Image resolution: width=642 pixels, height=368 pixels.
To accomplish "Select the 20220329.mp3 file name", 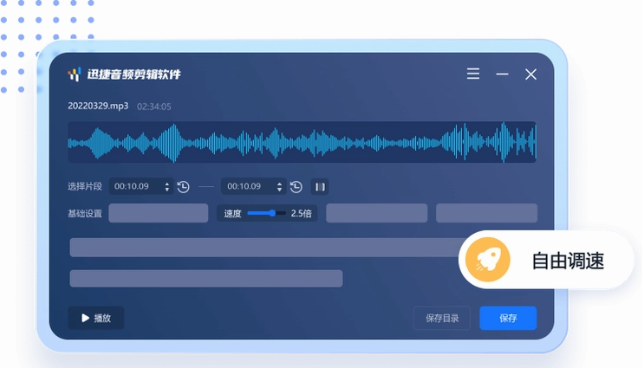I will [x=98, y=106].
